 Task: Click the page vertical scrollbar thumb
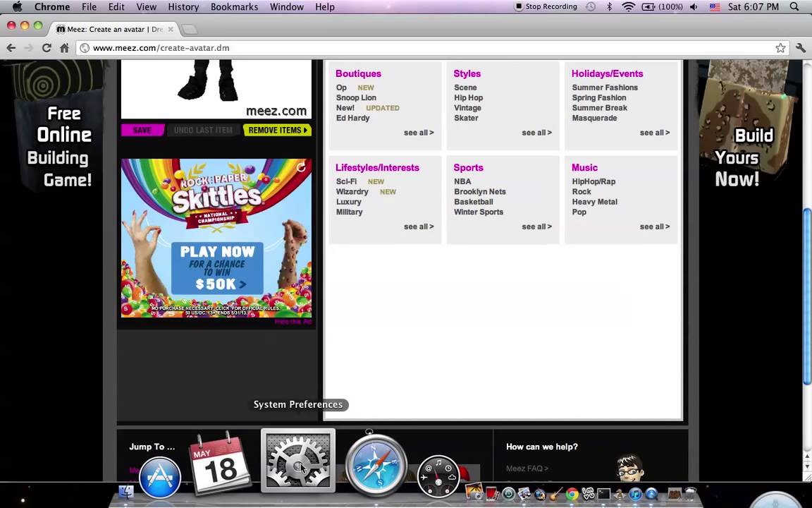tap(807, 296)
